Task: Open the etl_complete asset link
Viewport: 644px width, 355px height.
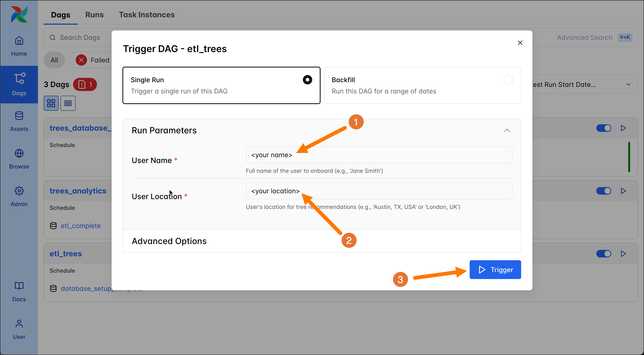Action: pos(80,225)
